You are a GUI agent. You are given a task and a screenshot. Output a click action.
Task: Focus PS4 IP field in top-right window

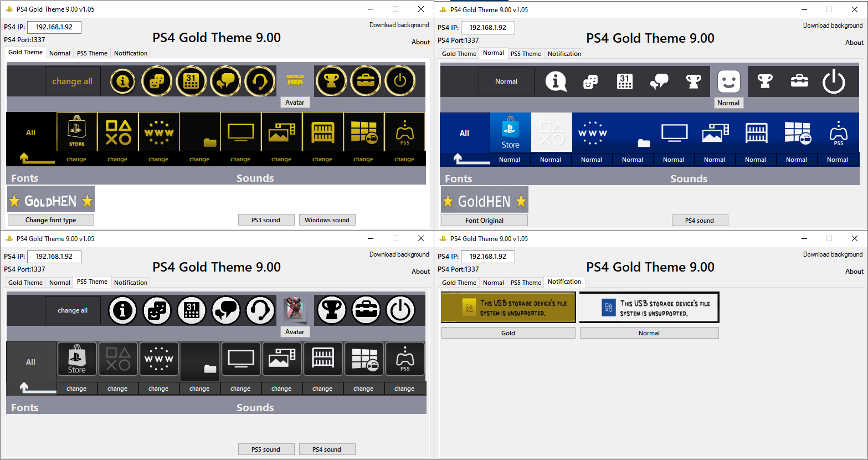pyautogui.click(x=488, y=28)
